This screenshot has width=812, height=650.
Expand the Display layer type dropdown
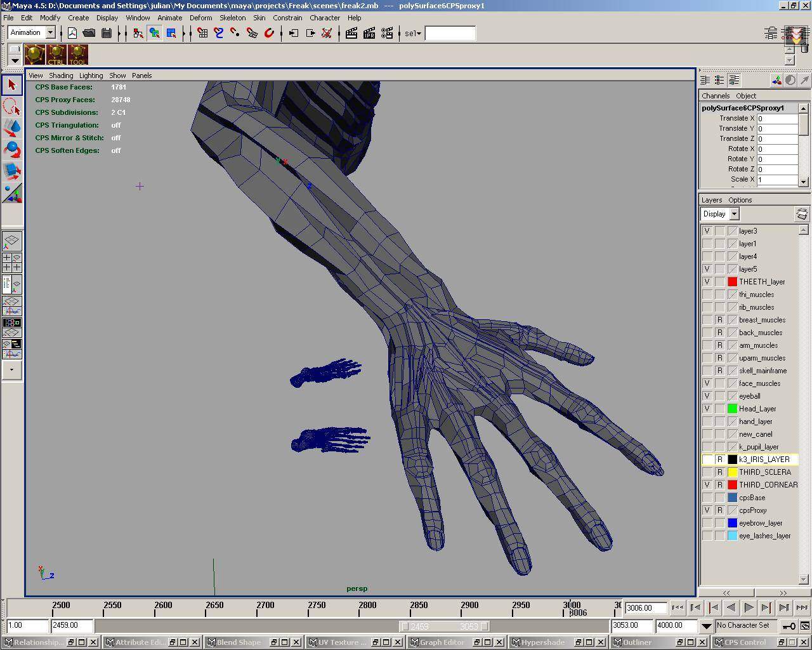(x=734, y=214)
